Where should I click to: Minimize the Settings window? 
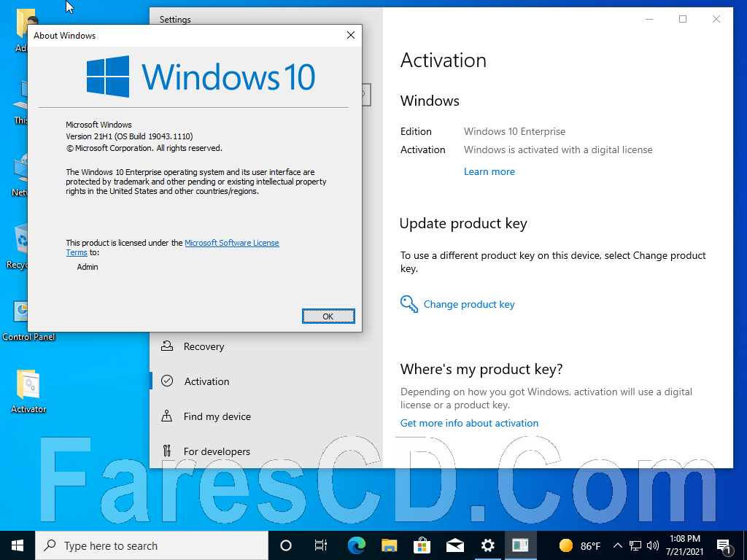(x=649, y=19)
